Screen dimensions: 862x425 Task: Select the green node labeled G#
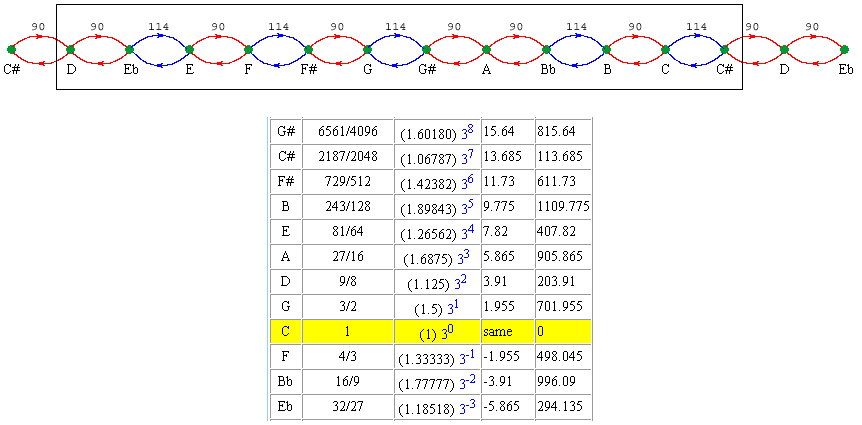click(x=427, y=49)
